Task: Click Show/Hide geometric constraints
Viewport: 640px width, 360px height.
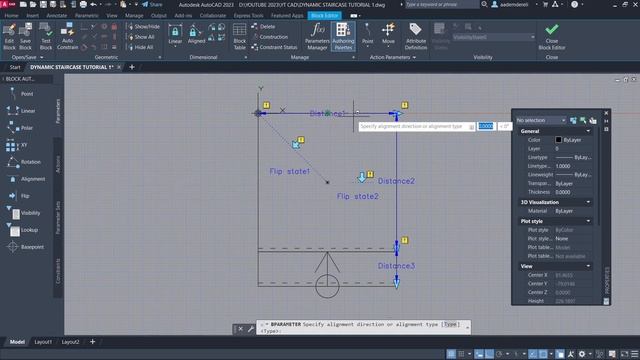Action: (143, 27)
